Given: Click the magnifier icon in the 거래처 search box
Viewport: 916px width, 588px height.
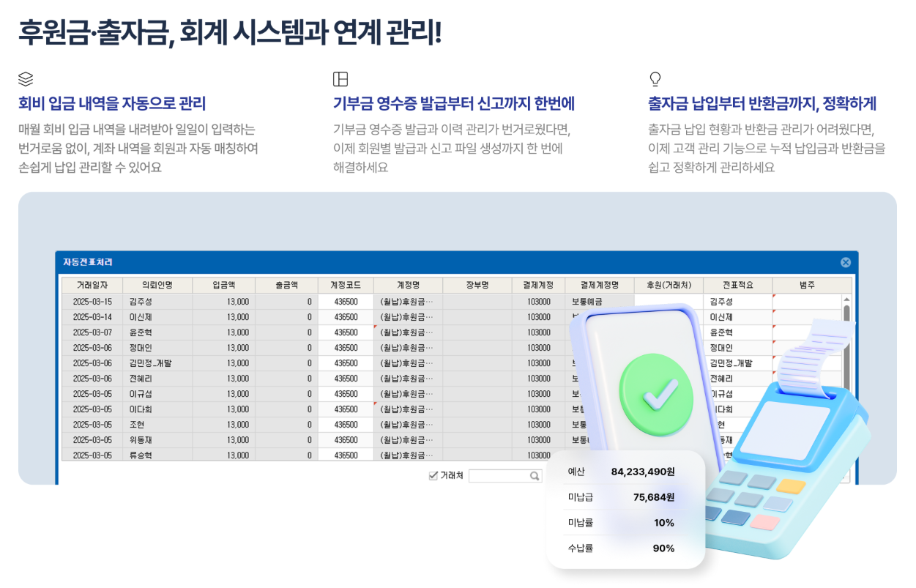Looking at the screenshot, I should click(534, 475).
